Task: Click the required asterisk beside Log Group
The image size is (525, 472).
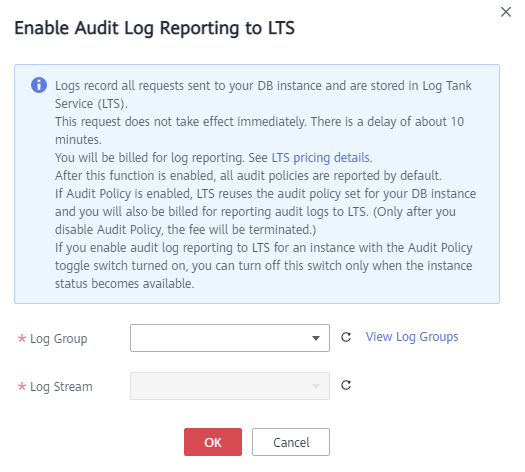Action: [x=22, y=338]
